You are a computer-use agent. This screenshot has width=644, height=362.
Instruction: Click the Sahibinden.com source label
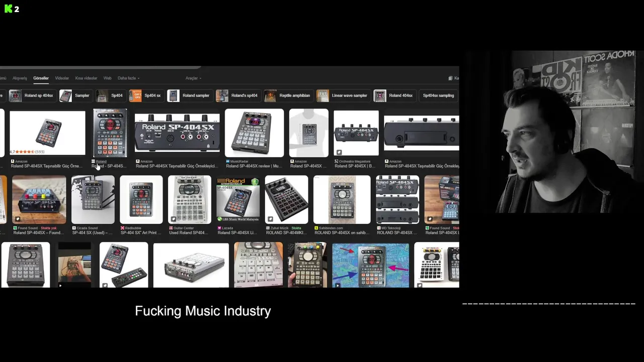pos(330,228)
